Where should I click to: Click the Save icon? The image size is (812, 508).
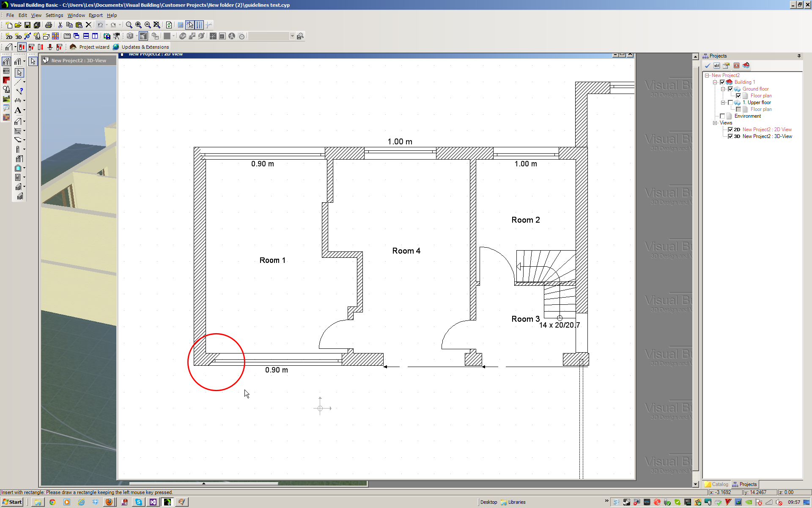[x=27, y=25]
